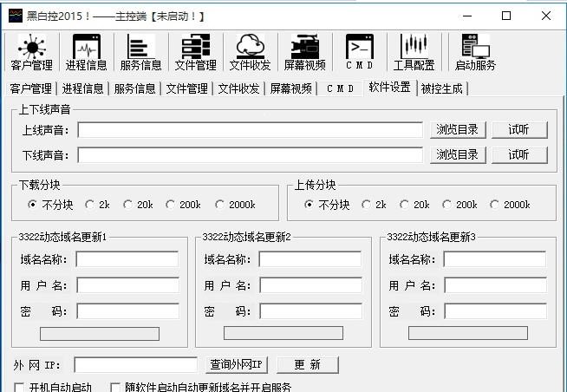
Task: Switch to the C M D tab
Action: pyautogui.click(x=340, y=88)
